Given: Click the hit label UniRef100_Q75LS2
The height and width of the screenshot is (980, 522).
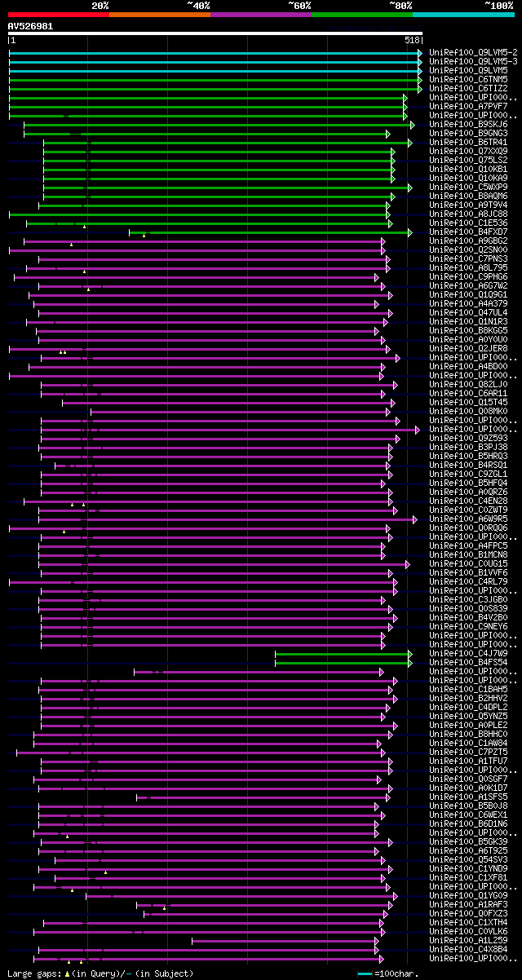Looking at the screenshot, I should 469,160.
